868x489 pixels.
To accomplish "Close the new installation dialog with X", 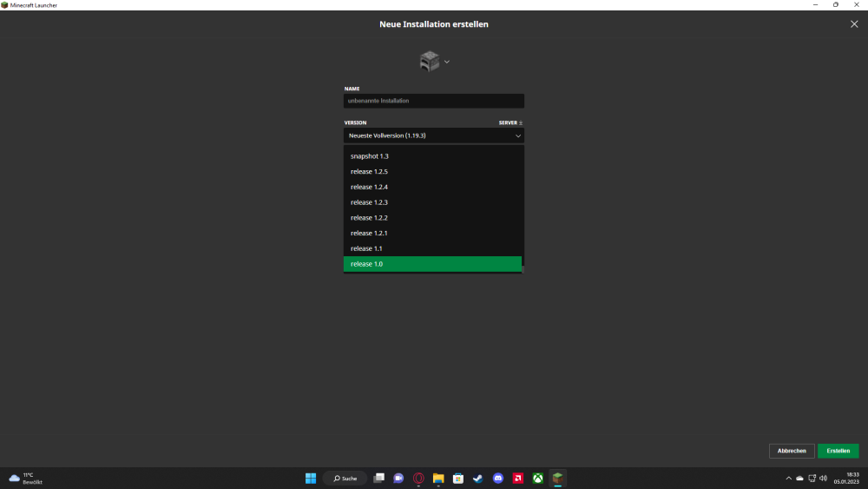I will point(854,23).
